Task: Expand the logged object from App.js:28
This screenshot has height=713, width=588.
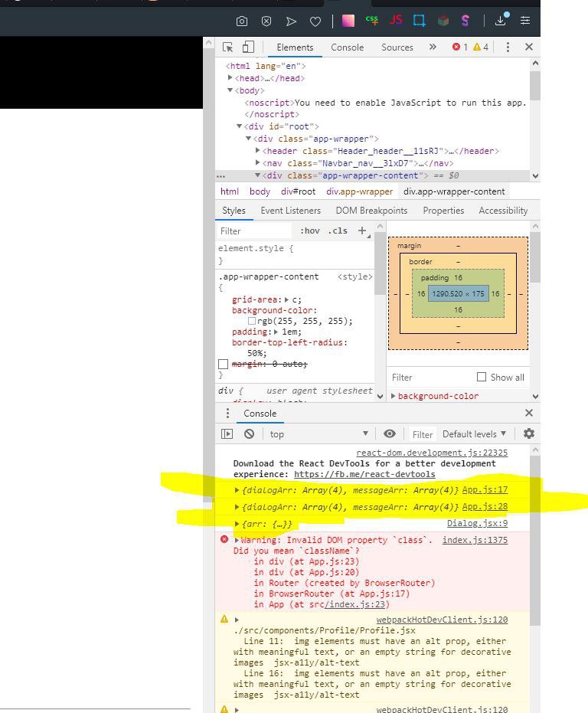Action: pyautogui.click(x=237, y=507)
